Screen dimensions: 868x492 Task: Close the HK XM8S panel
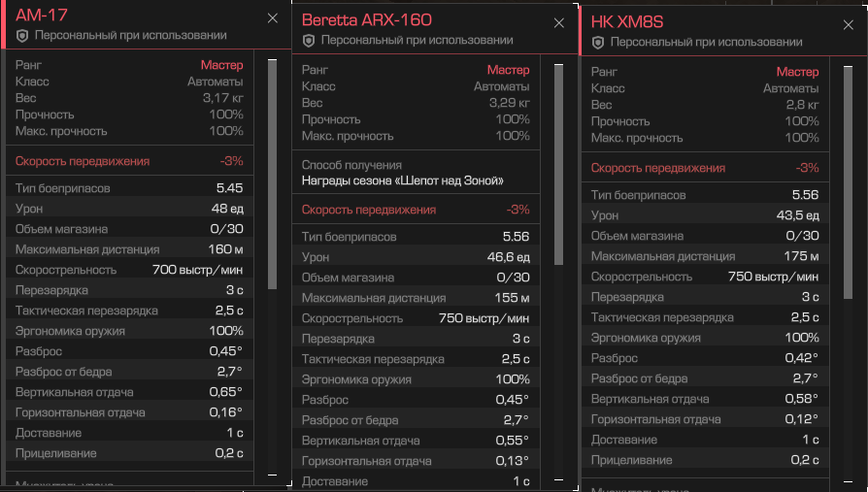tap(848, 25)
